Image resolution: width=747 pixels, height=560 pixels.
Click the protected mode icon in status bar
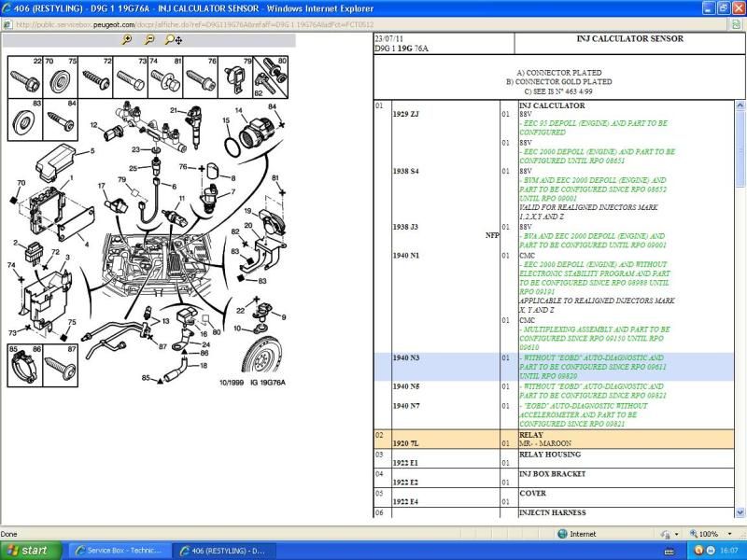(x=665, y=534)
